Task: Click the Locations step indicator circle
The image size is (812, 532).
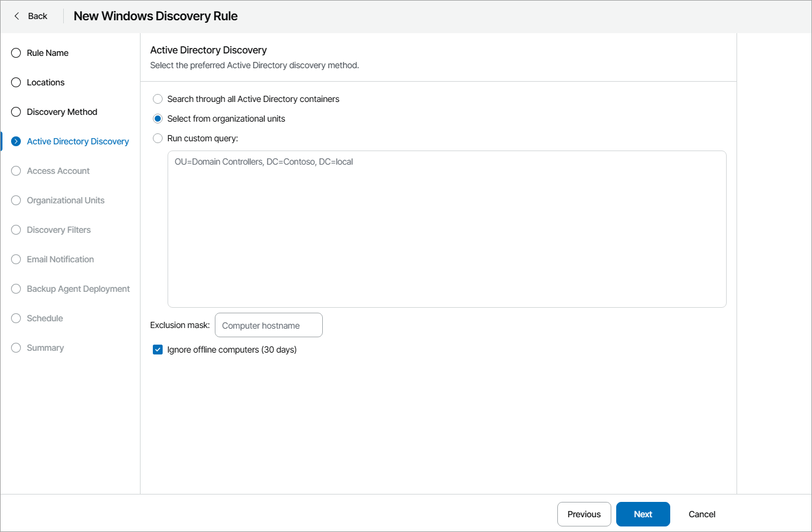Action: pyautogui.click(x=16, y=82)
